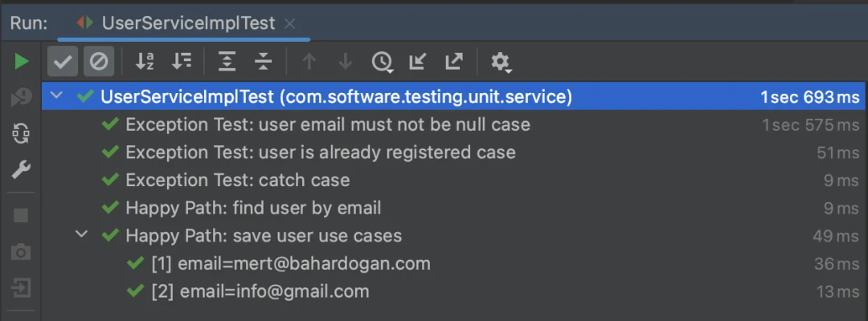The width and height of the screenshot is (868, 321).
Task: Switch to the UserServiceImplTest run tab
Action: pyautogui.click(x=175, y=23)
